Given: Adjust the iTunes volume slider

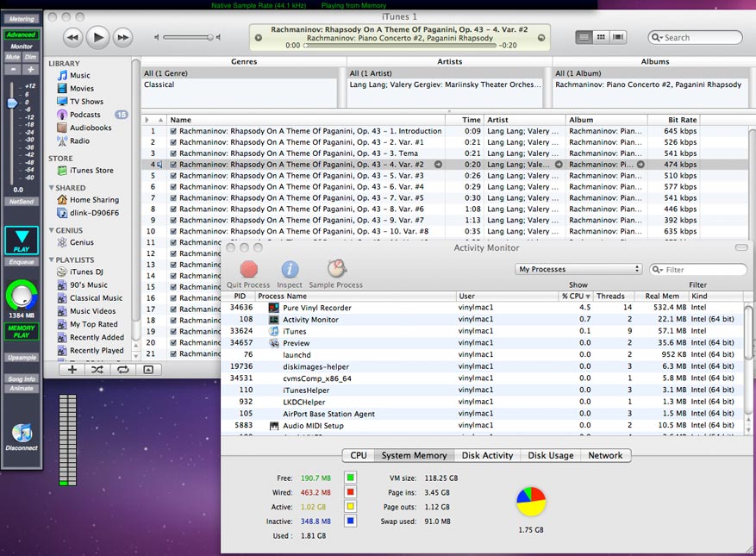Looking at the screenshot, I should click(188, 37).
